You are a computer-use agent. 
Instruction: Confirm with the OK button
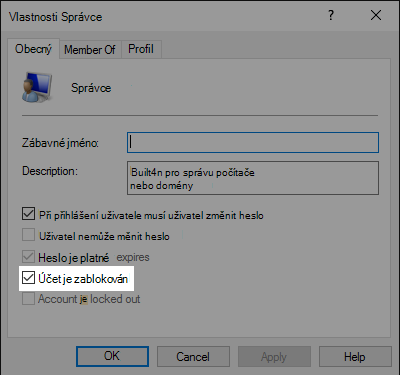click(x=112, y=356)
